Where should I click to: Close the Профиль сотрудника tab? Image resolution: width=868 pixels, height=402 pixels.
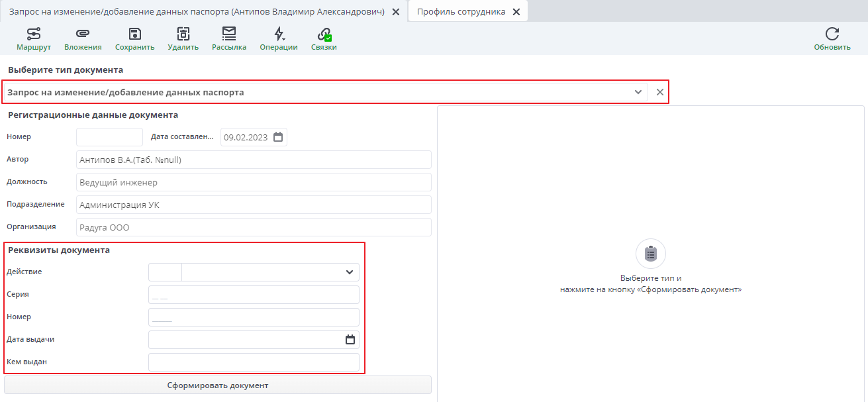coord(516,12)
